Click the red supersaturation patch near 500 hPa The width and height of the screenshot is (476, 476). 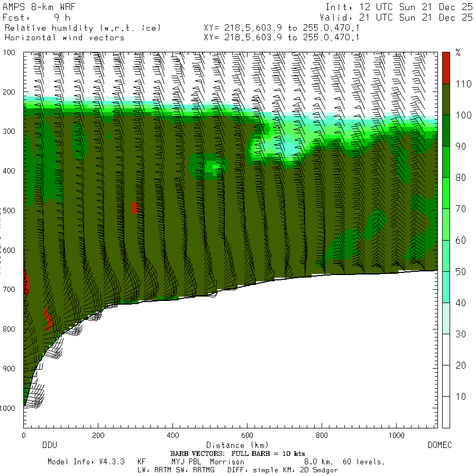(134, 208)
